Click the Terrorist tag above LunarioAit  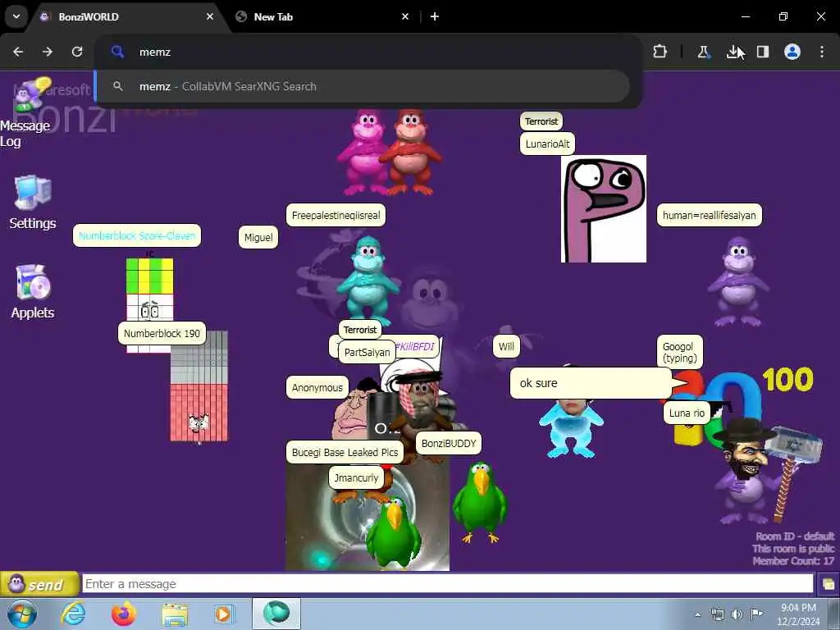click(x=541, y=121)
